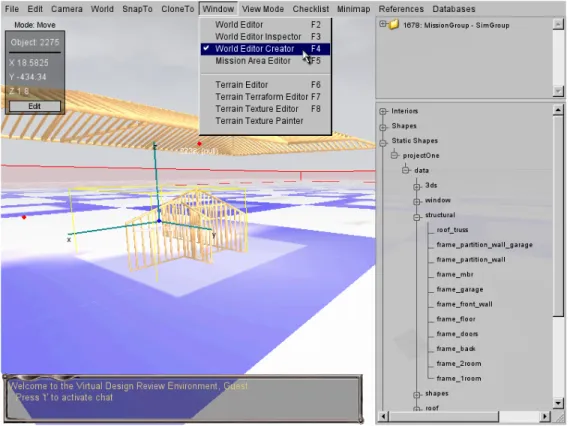Click creator tree horizontal scroll left arrow
Viewport: 570px width, 426px height.
tap(383, 416)
